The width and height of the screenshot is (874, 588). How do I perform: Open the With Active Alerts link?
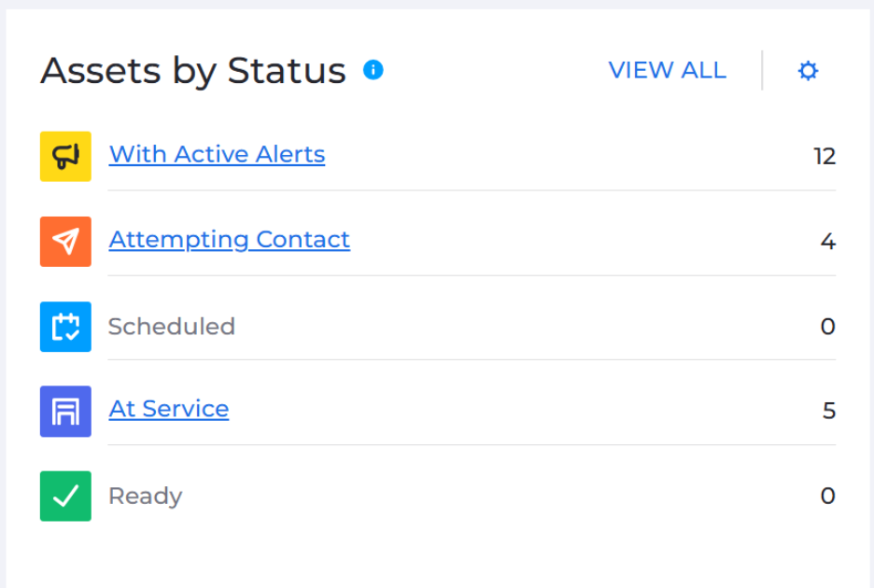tap(217, 154)
